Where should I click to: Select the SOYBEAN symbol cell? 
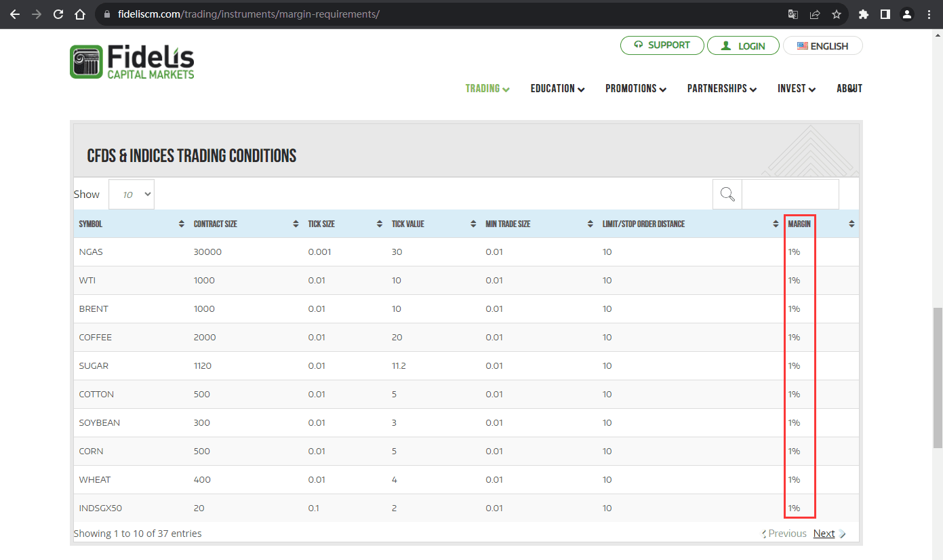(99, 423)
